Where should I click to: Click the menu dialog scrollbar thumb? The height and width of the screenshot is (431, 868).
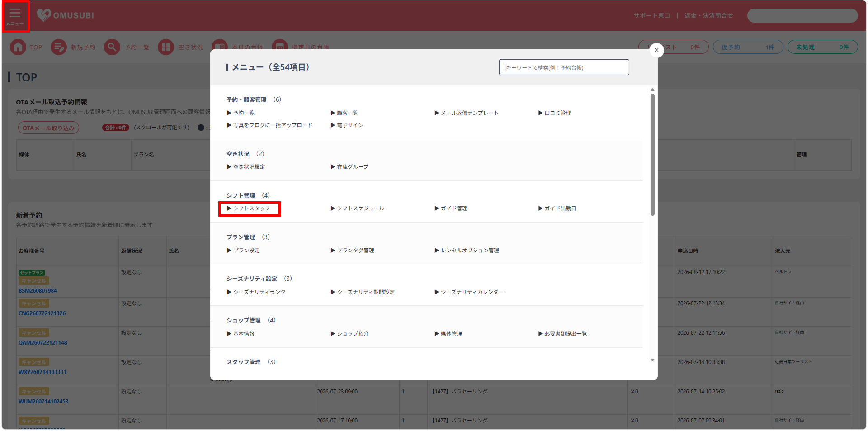point(652,155)
